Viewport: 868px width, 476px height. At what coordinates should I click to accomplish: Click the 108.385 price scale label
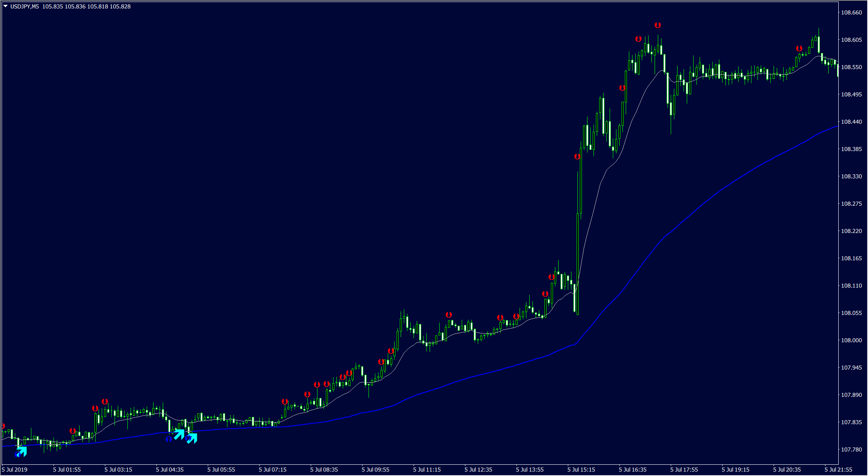pos(852,149)
